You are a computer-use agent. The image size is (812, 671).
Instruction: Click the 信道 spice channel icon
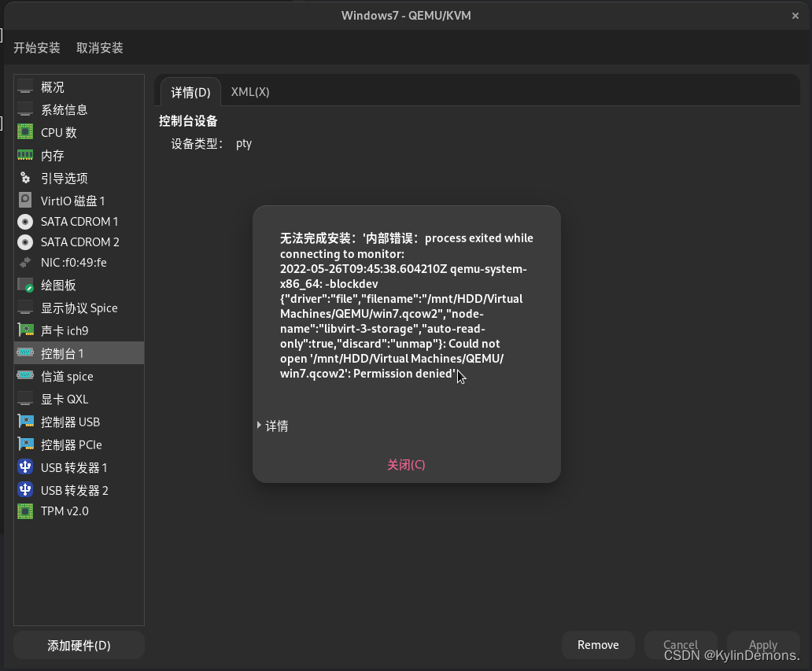[25, 375]
